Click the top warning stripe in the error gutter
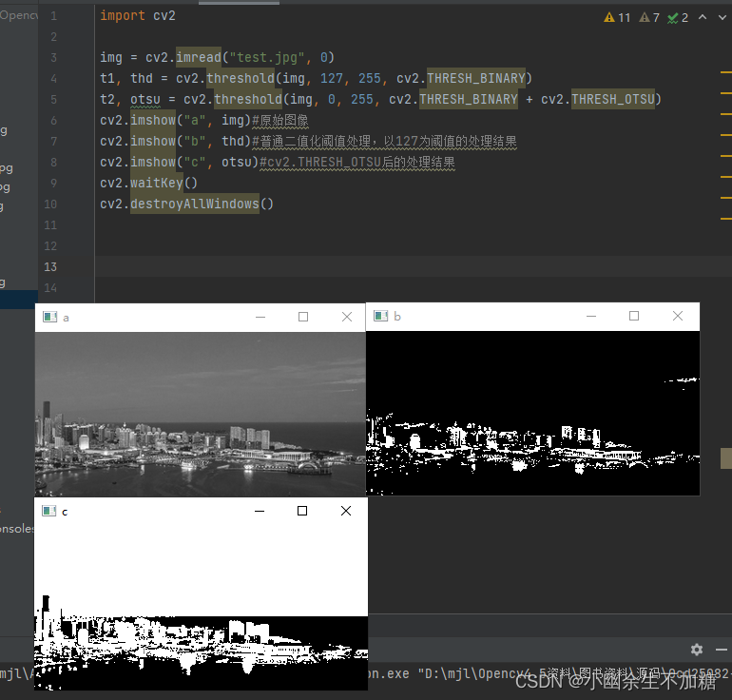The width and height of the screenshot is (732, 700). pos(726,72)
